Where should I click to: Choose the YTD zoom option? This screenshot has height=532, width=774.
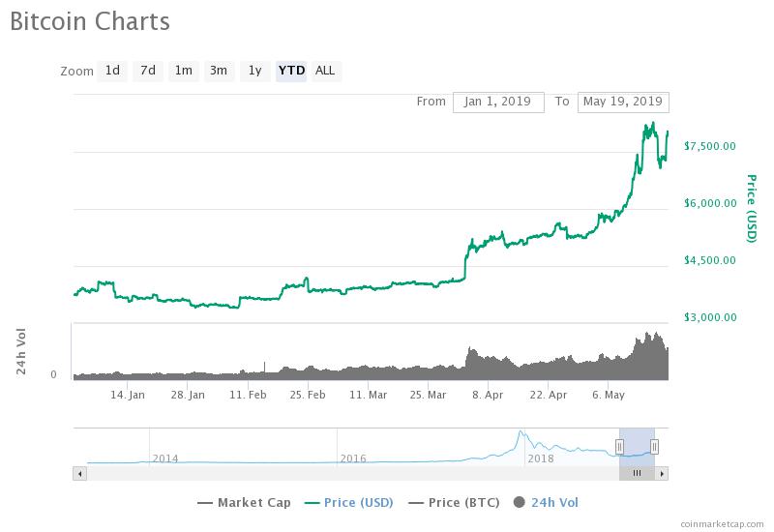tap(291, 71)
